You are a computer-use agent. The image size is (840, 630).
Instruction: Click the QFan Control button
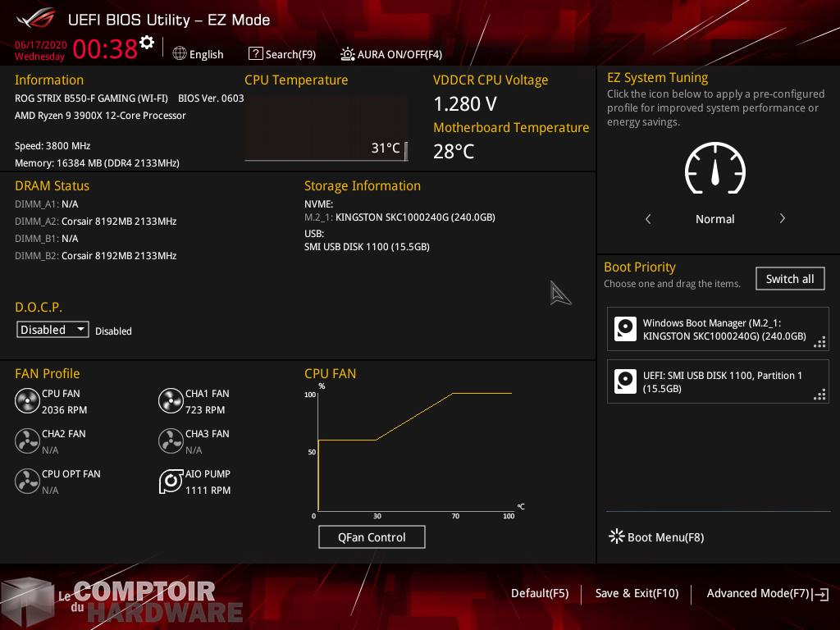[x=372, y=537]
